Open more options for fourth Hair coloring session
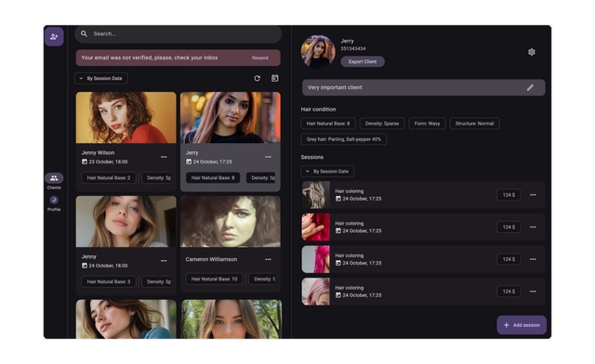This screenshot has height=364, width=595. click(533, 292)
